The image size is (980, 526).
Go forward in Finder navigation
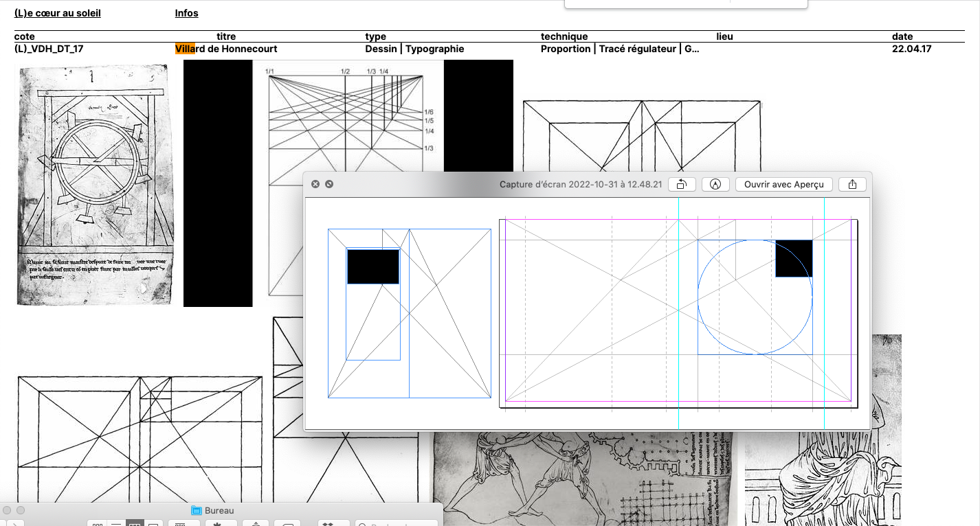[15, 525]
